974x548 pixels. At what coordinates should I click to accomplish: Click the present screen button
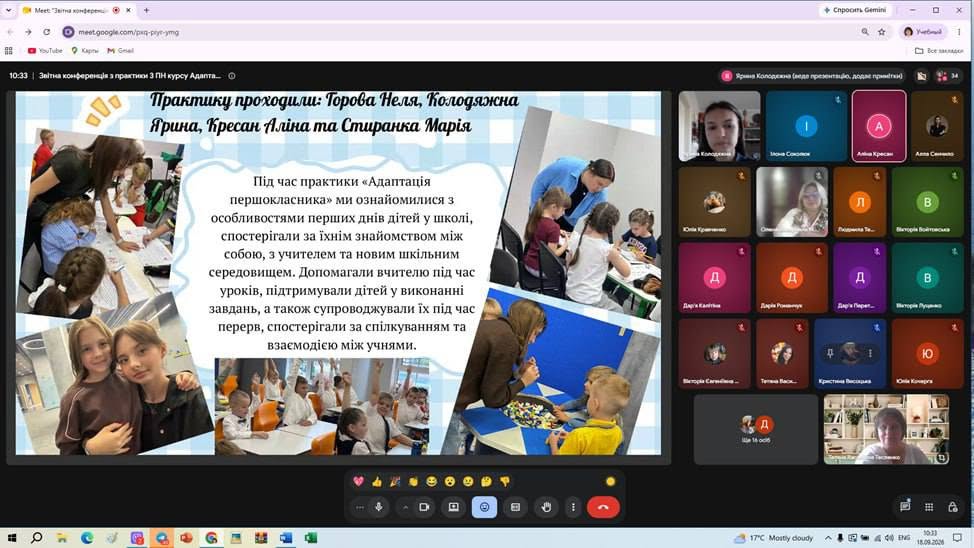[453, 507]
